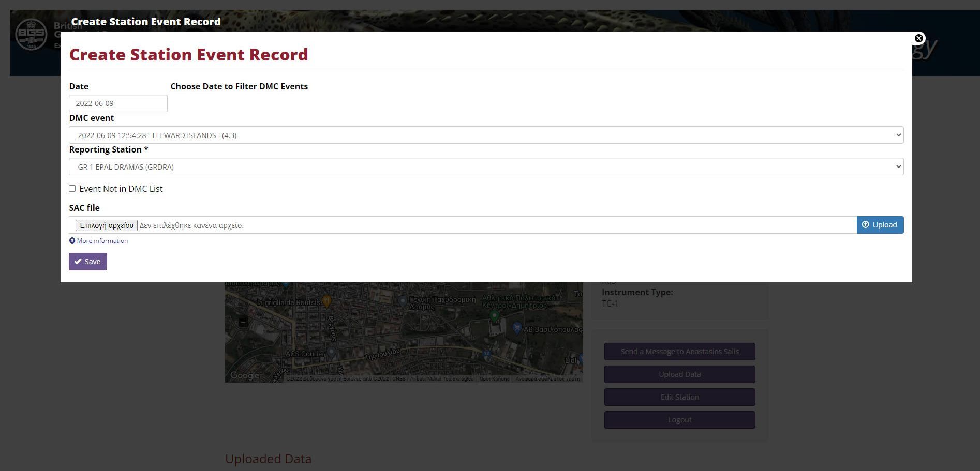
Task: Click the blue Upload button
Action: click(x=880, y=225)
